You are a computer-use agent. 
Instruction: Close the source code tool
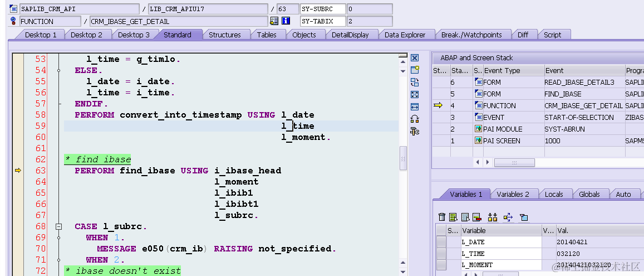[415, 58]
